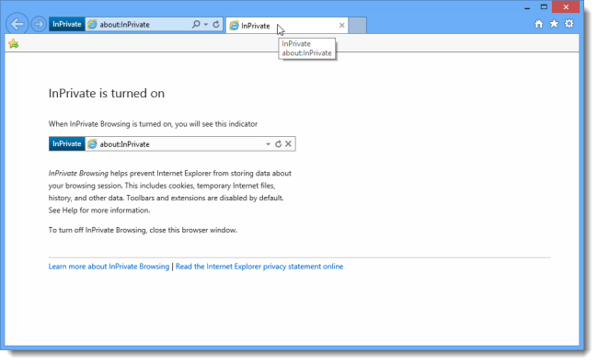Click the sample InPrivate indicator badge on the page
The height and width of the screenshot is (364, 598).
pyautogui.click(x=67, y=143)
